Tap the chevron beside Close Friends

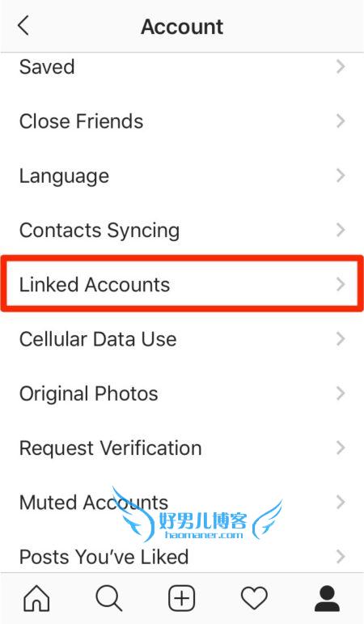pyautogui.click(x=341, y=121)
